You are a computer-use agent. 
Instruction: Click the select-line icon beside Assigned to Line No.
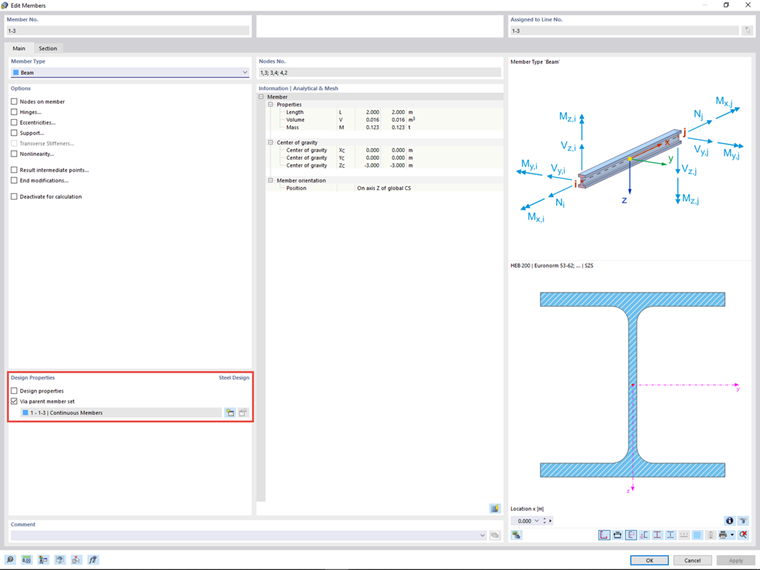[x=747, y=31]
